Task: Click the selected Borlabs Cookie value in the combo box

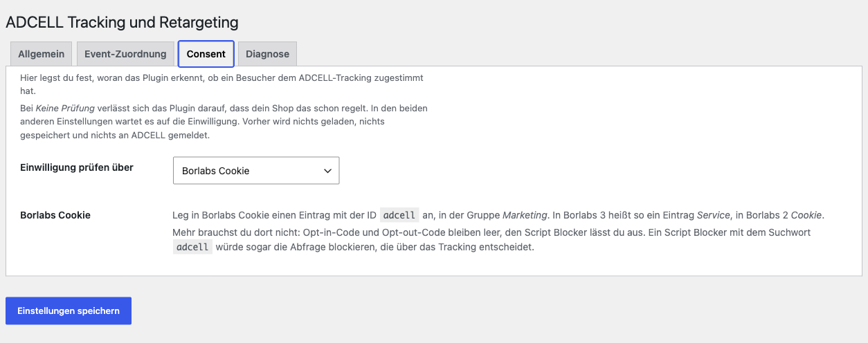Action: (215, 171)
